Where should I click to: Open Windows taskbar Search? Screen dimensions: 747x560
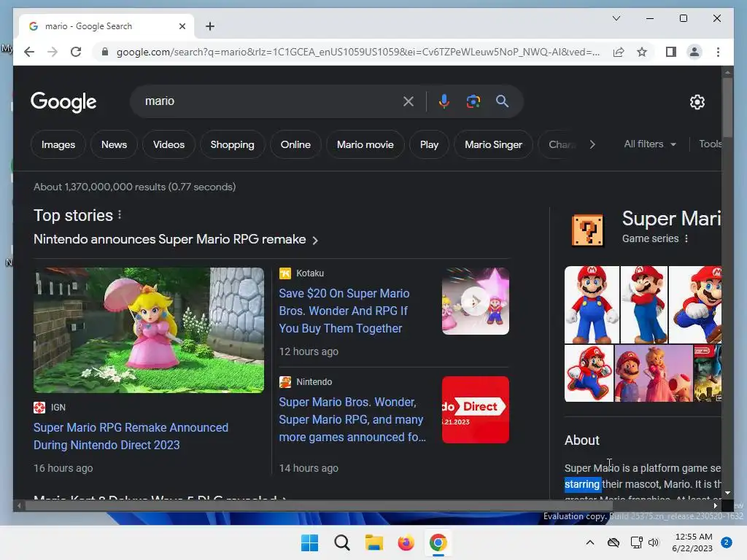[x=342, y=542]
